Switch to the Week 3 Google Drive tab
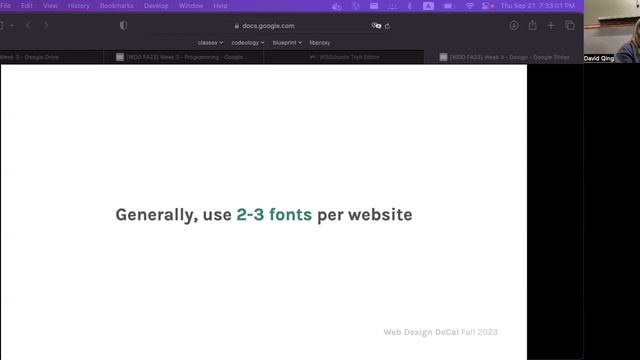Image resolution: width=640 pixels, height=360 pixels. tap(51, 57)
